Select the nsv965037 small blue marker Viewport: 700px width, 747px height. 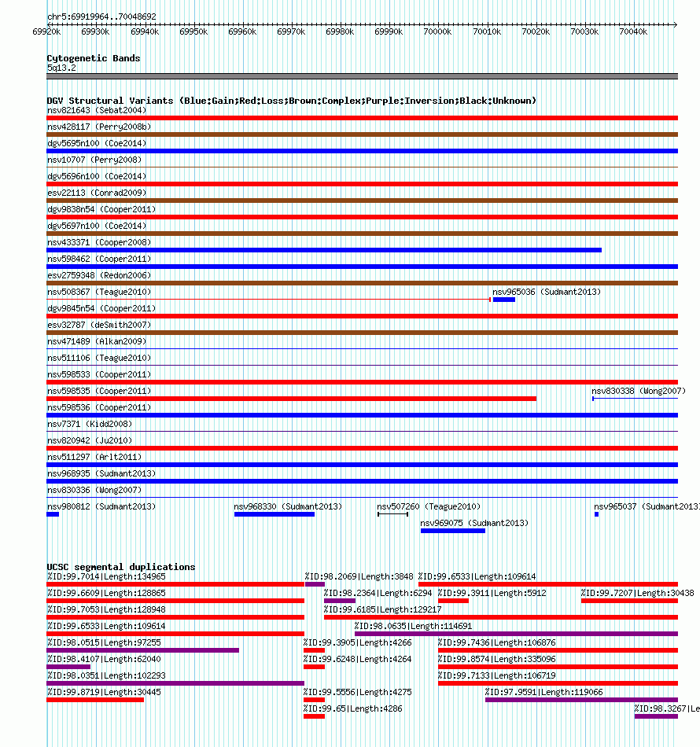point(597,514)
